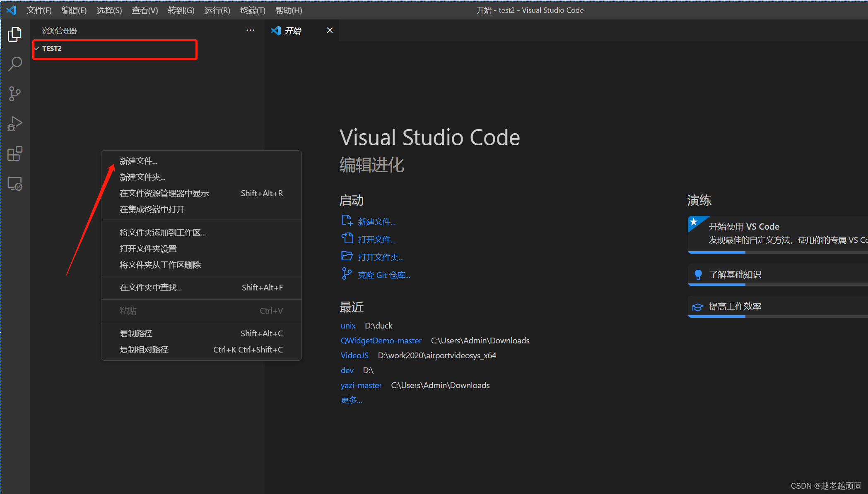This screenshot has height=494, width=868.
Task: Open the 转到(G) menu
Action: pyautogui.click(x=181, y=10)
